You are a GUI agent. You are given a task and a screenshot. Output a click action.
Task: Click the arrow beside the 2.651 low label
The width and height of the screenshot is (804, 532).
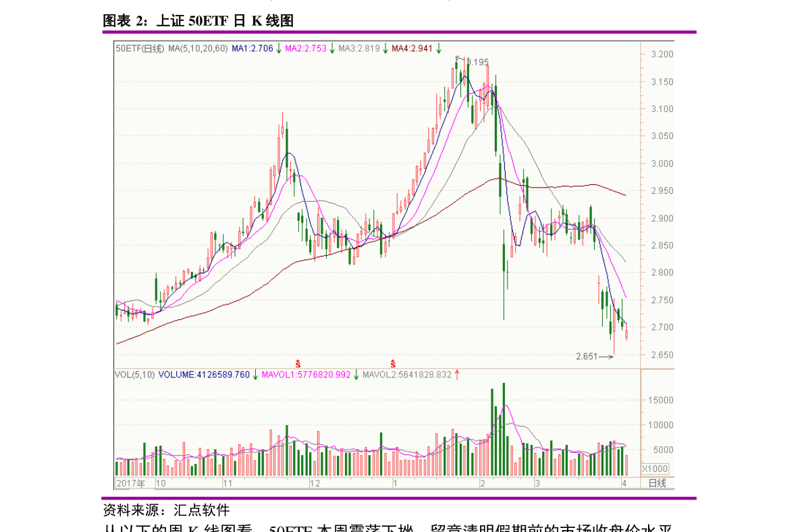[606, 356]
